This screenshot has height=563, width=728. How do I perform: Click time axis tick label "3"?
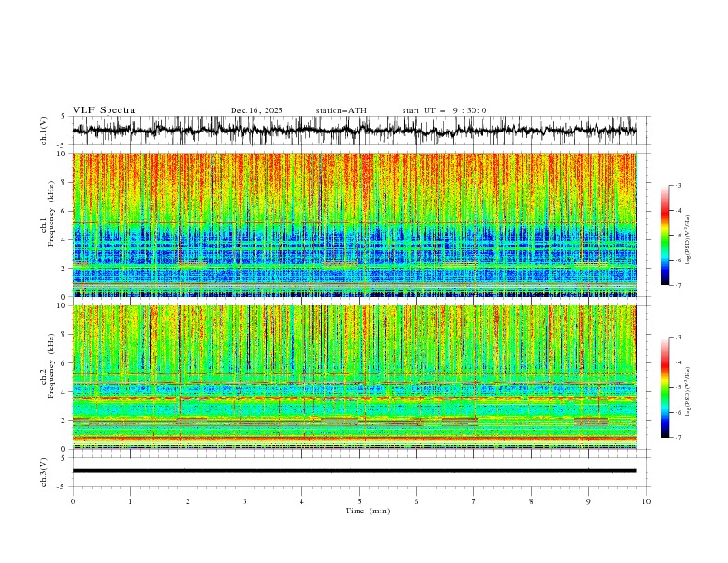point(245,501)
